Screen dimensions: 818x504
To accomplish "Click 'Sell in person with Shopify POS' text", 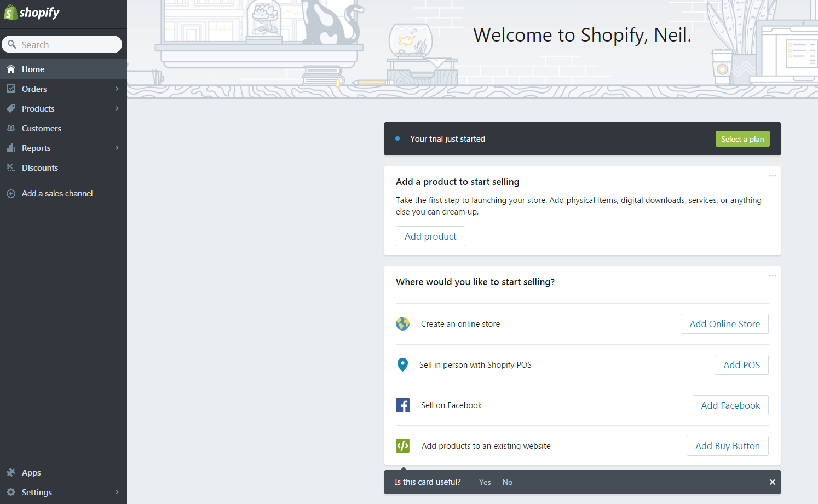I will pos(475,365).
